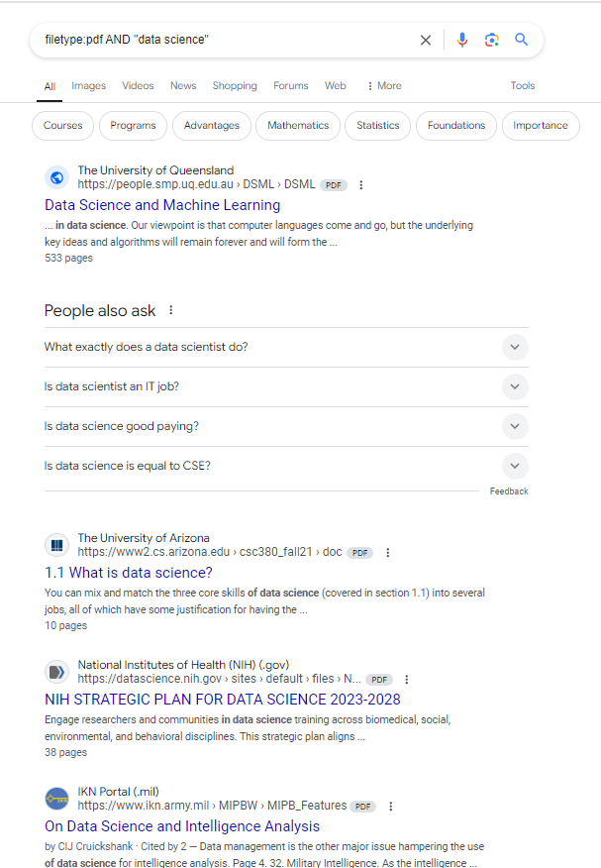
Task: Expand "Is data science good paying?" question
Action: point(514,426)
